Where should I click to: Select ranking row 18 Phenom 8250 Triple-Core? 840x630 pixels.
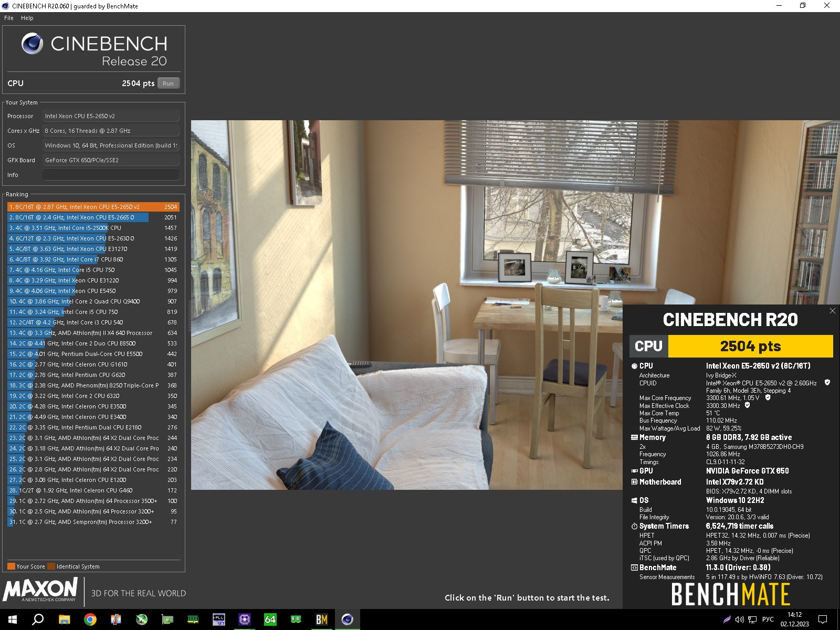[x=93, y=385]
